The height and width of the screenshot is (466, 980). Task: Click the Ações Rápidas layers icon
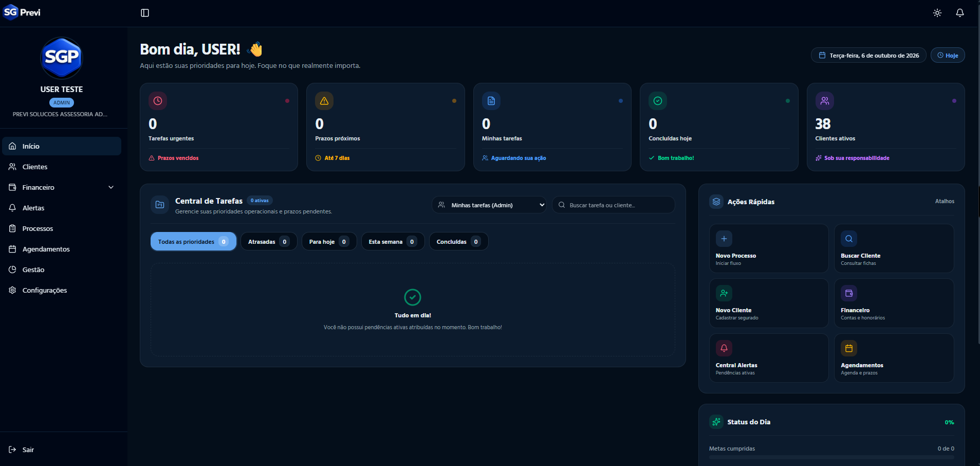point(716,202)
